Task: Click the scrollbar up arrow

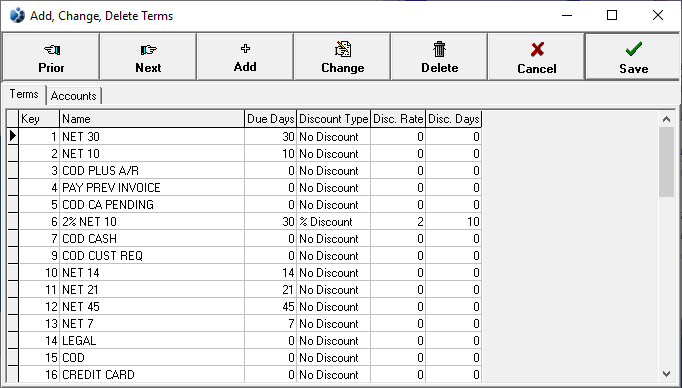Action: (x=666, y=119)
